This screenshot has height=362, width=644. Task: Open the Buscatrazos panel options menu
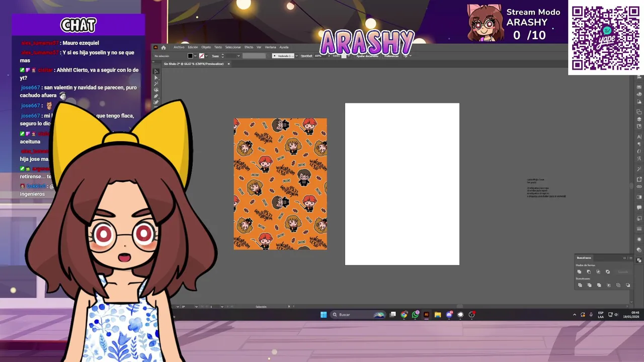[x=631, y=258]
